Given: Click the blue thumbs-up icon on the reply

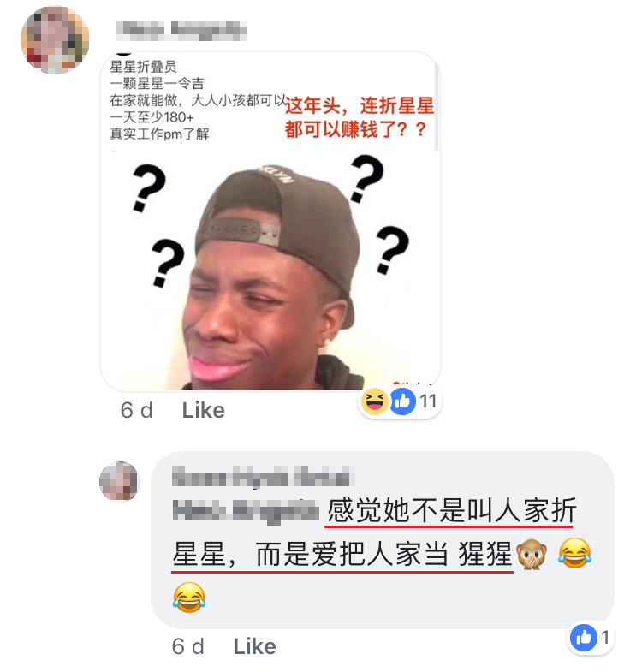Looking at the screenshot, I should click(x=584, y=638).
